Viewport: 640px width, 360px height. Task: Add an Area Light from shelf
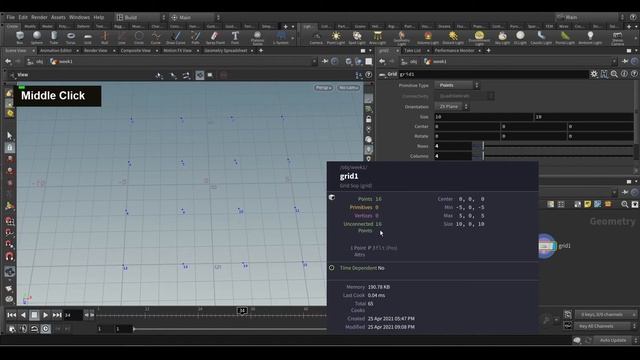[378, 38]
